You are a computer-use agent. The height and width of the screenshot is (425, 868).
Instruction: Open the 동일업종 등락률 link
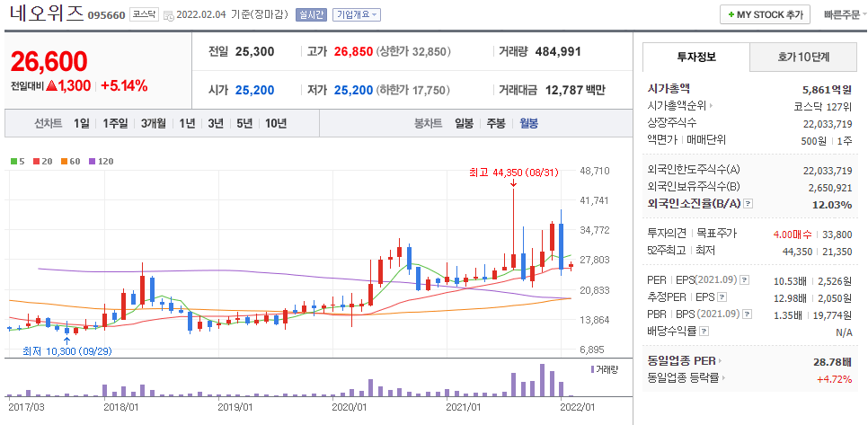point(686,378)
